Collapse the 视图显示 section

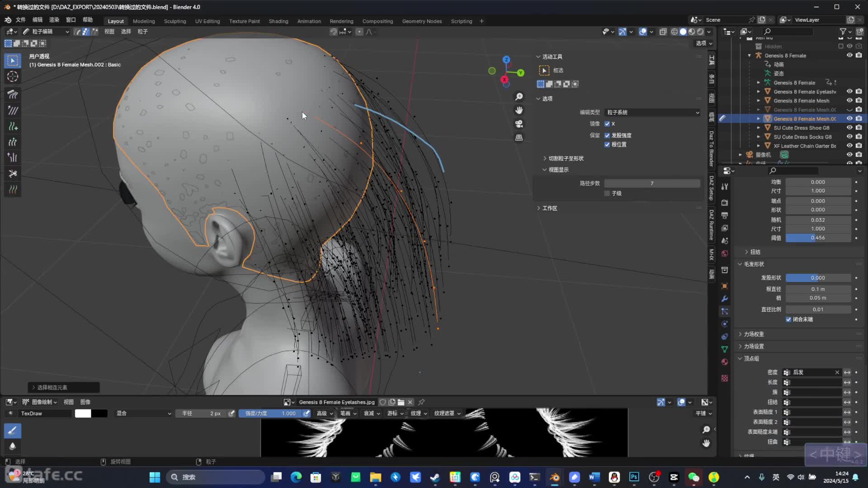click(x=559, y=170)
